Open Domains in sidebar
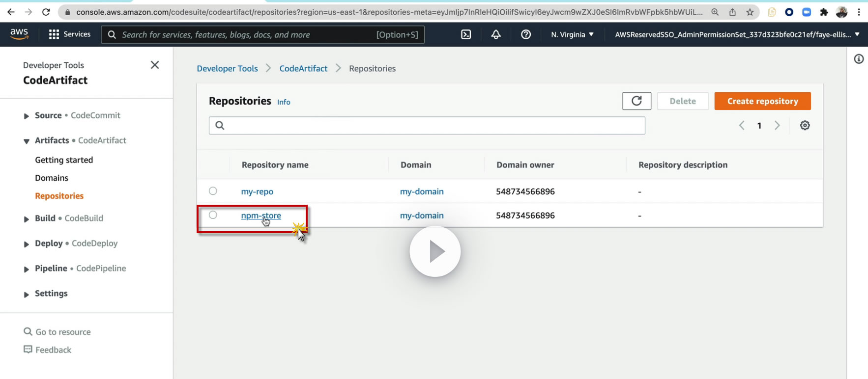 pyautogui.click(x=52, y=178)
